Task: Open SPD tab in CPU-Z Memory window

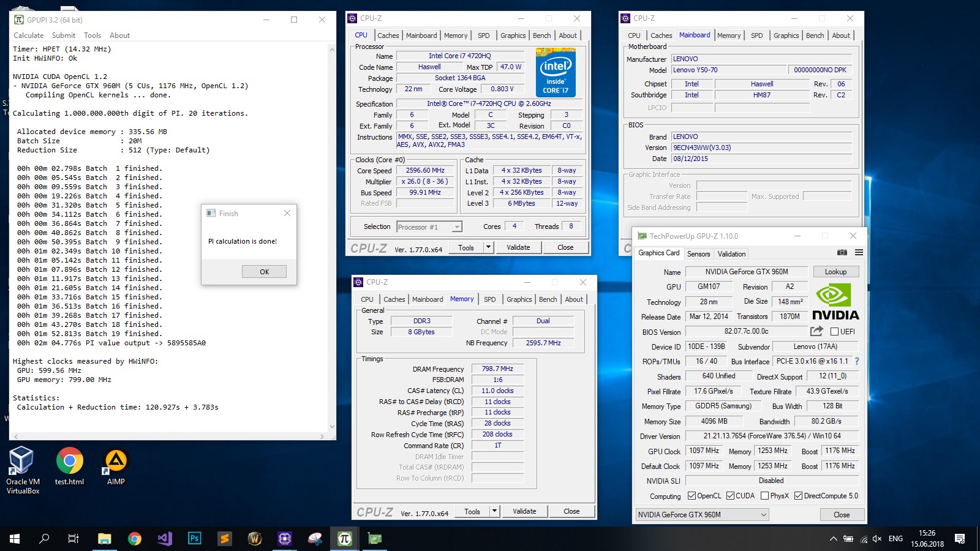Action: [x=490, y=299]
